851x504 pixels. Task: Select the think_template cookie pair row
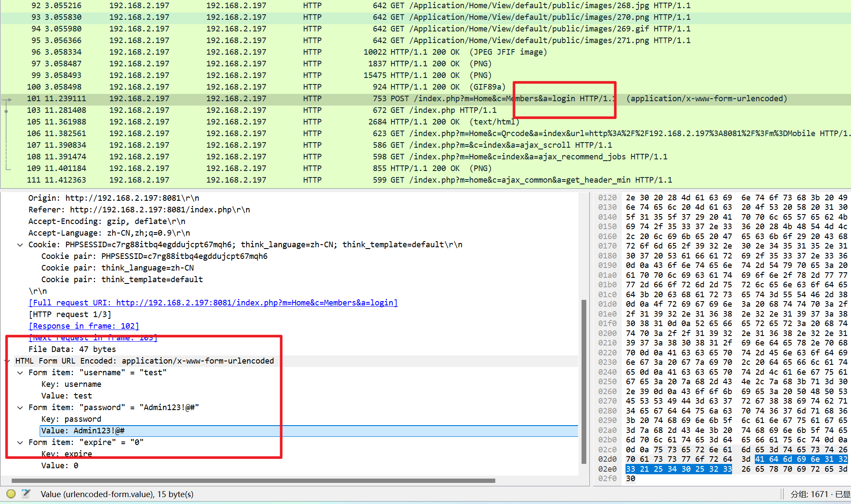click(122, 280)
